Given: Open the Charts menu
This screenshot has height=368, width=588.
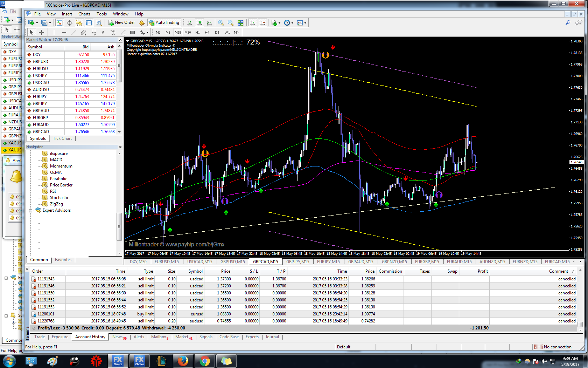Looking at the screenshot, I should pos(84,14).
